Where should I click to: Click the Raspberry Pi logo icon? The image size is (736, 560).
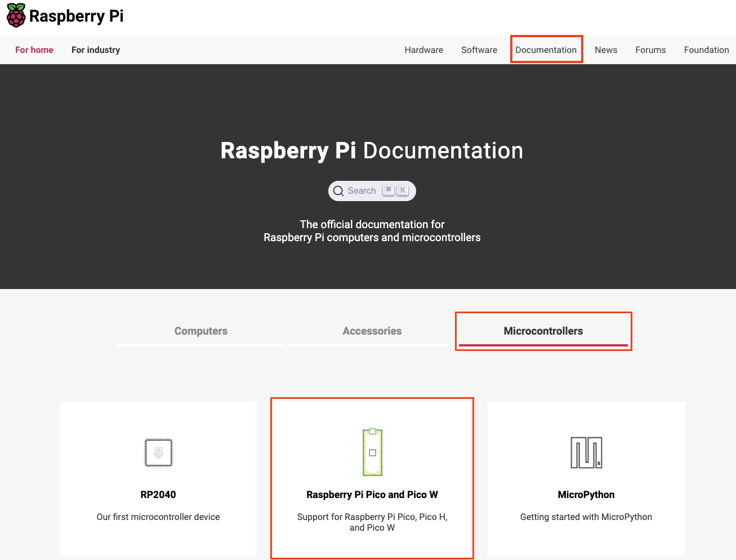pyautogui.click(x=16, y=15)
